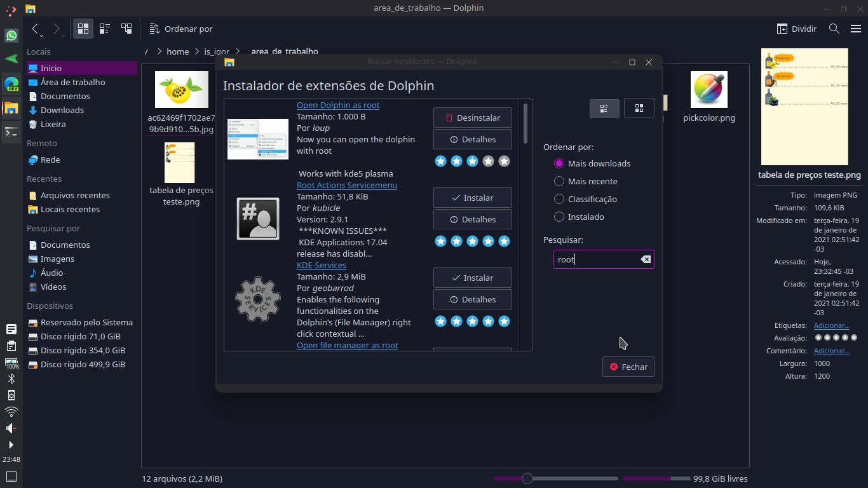This screenshot has height=488, width=868.
Task: Show Detalhes for KDE-Services
Action: (473, 299)
